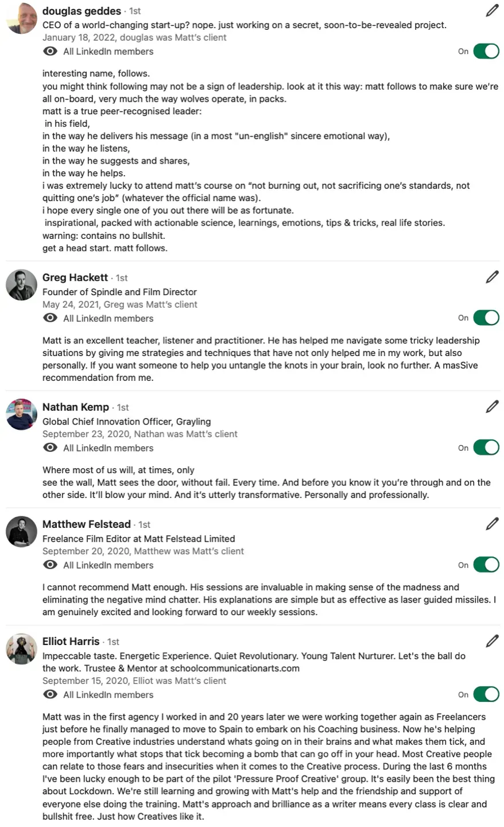
Task: Edit douglas geddes recommendation pencil icon
Action: coord(492,10)
